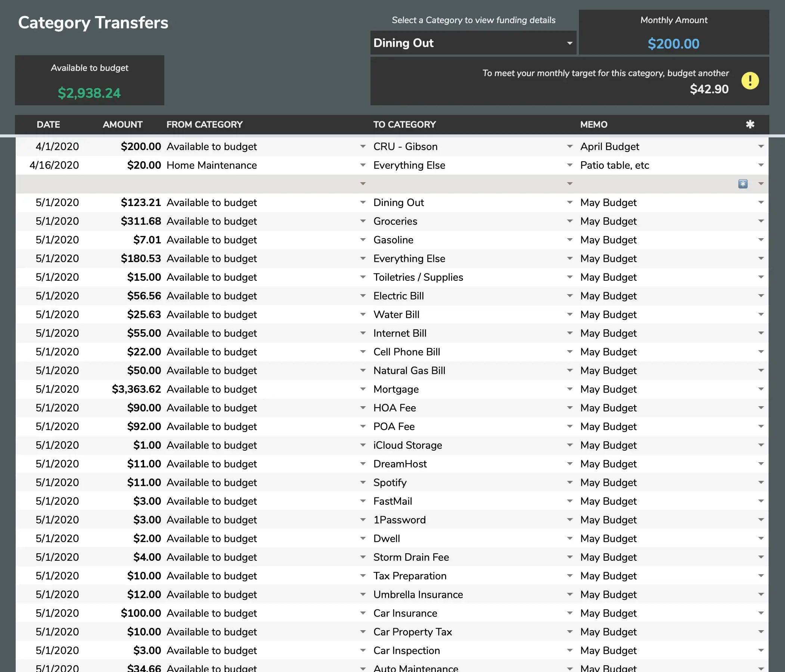Screen dimensions: 785x672
Task: Select the $100.00 amount cell
Action: [x=123, y=613]
